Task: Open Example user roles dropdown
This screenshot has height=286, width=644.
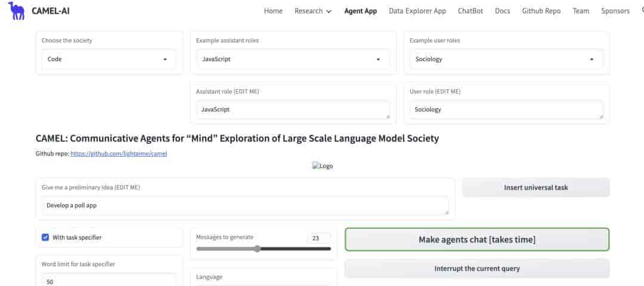Action: coord(506,59)
